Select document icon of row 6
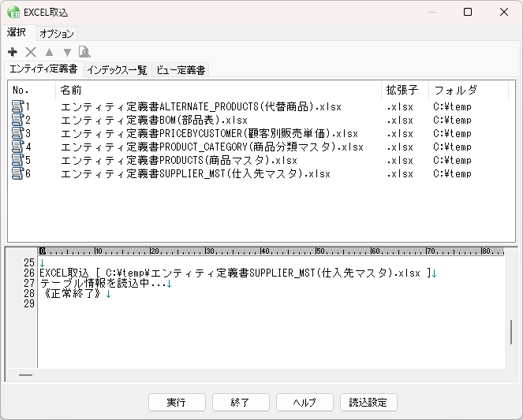 pos(17,173)
